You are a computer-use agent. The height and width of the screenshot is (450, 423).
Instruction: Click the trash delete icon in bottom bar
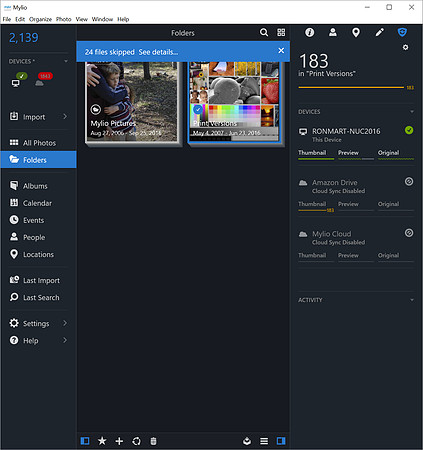coord(153,441)
